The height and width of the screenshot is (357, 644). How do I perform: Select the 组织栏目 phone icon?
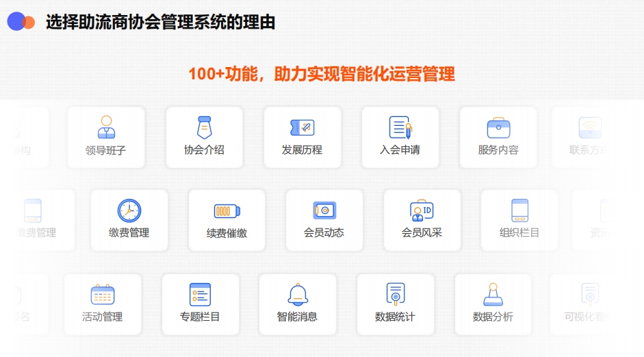(x=519, y=211)
